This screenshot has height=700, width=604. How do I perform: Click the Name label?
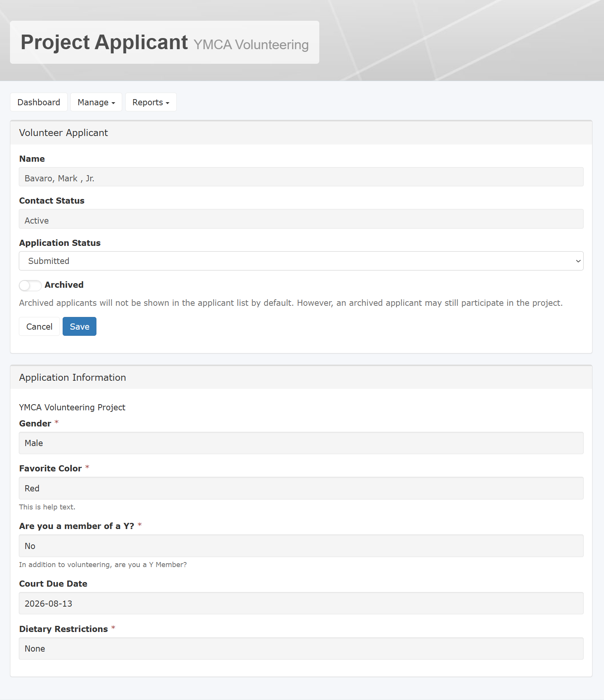click(32, 159)
